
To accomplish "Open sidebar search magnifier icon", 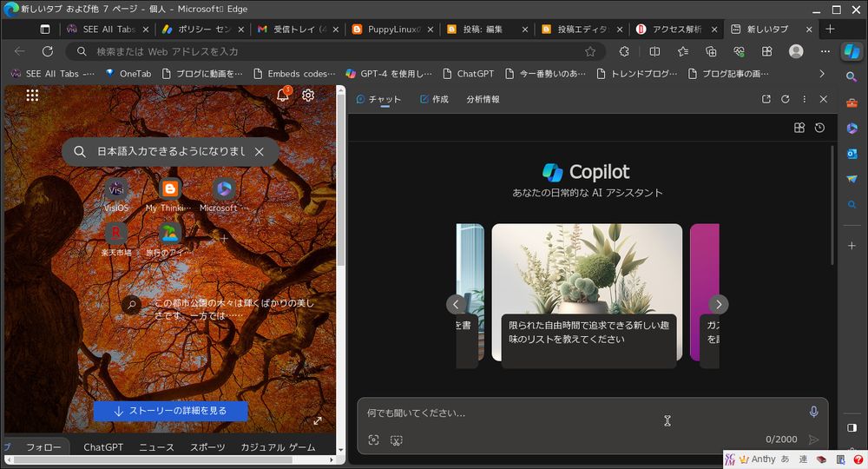I will tap(852, 77).
